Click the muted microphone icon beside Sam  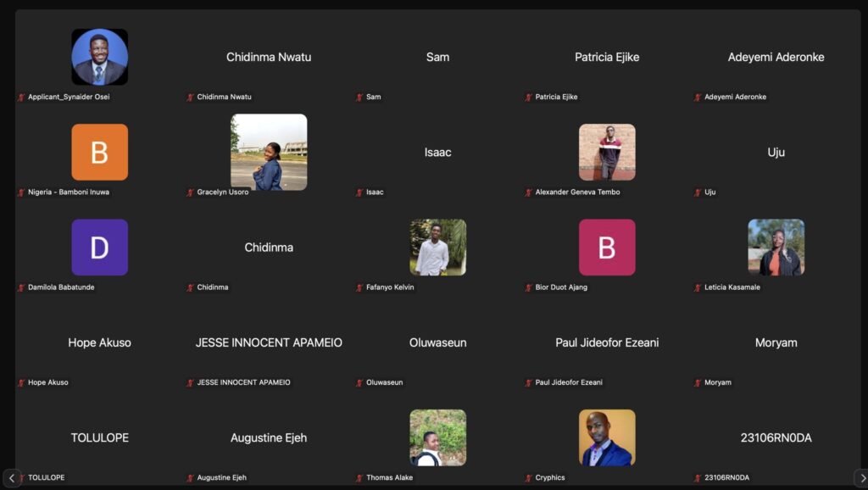(x=358, y=97)
